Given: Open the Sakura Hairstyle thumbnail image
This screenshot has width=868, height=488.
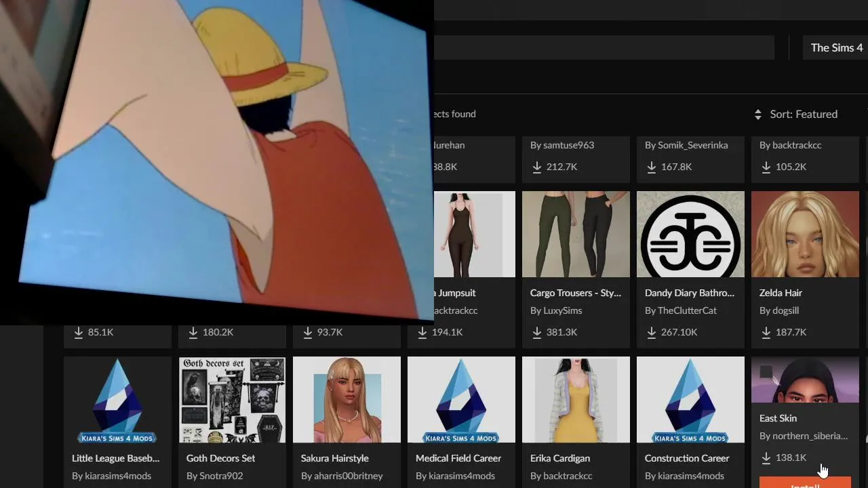Looking at the screenshot, I should 347,400.
